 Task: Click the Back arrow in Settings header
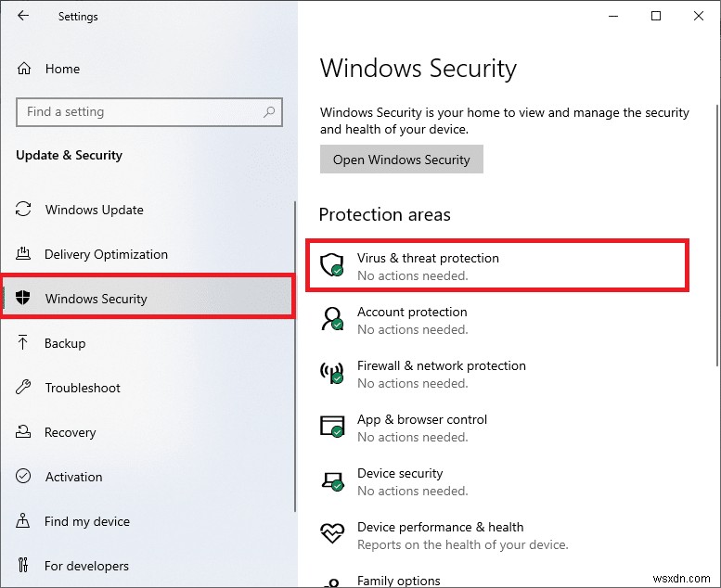click(x=23, y=16)
